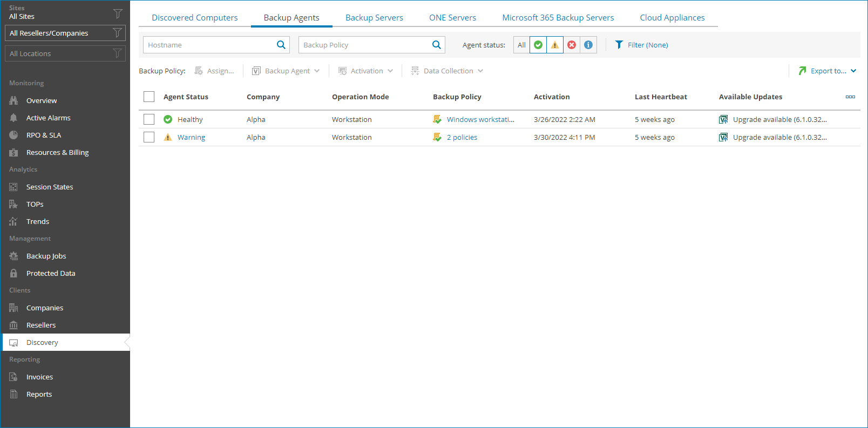Check the Healthy agent row checkbox

pos(149,119)
